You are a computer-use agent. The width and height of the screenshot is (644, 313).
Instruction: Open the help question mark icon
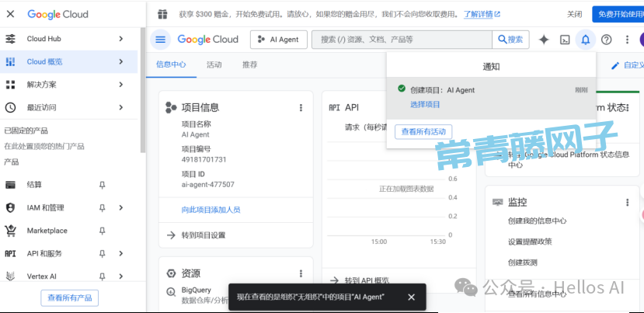click(x=607, y=40)
